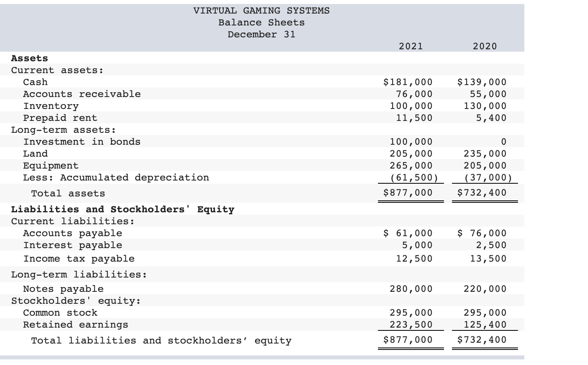The image size is (588, 365).
Task: Select Prepaid rent 2020 value '5,400'
Action: [491, 118]
